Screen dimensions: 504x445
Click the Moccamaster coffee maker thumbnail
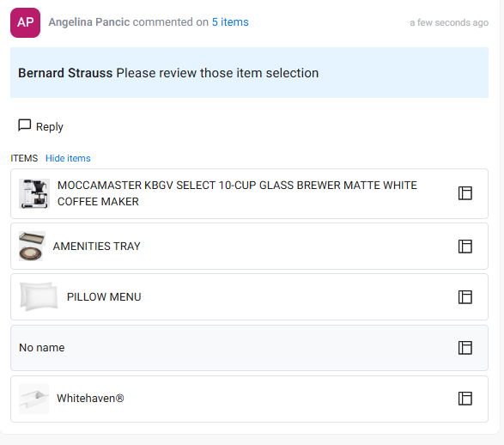coord(34,193)
